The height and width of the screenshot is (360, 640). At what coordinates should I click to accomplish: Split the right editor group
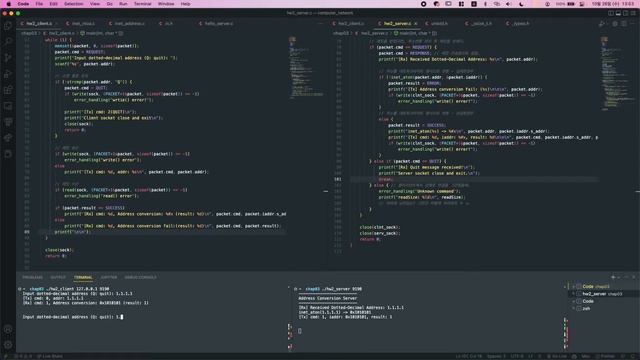pyautogui.click(x=624, y=24)
